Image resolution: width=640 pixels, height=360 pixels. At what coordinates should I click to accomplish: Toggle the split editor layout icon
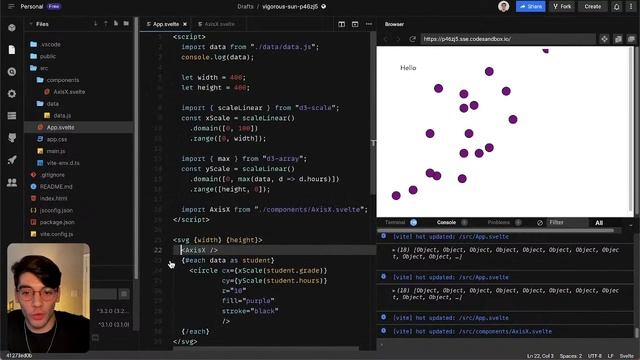[x=342, y=24]
